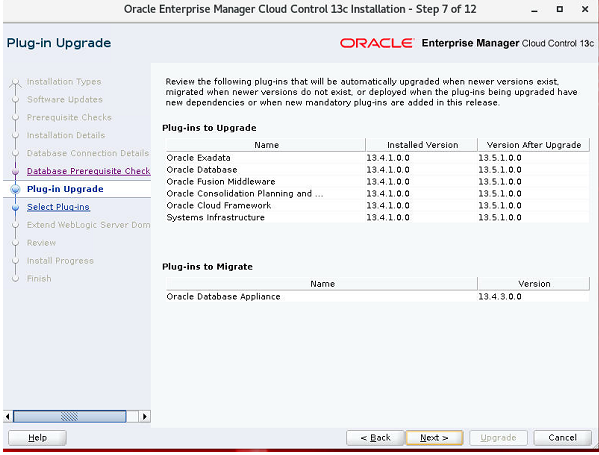
Task: Select the Oracle Exadata row
Action: click(x=378, y=158)
